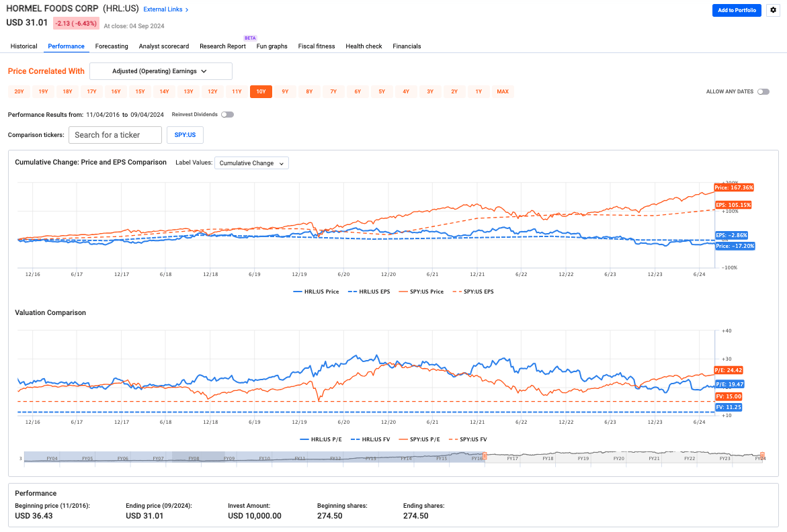Expand the Cumulative Change label values dropdown
787x532 pixels.
(x=251, y=163)
